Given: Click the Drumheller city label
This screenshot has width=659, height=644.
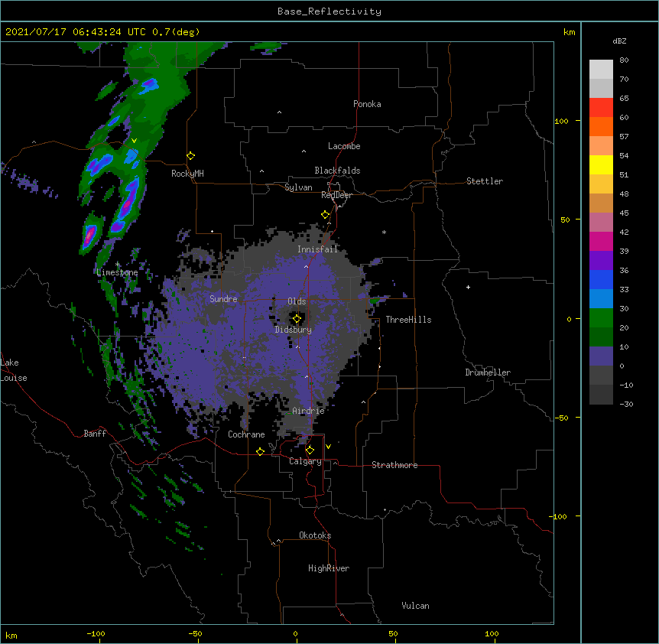Looking at the screenshot, I should [x=488, y=372].
